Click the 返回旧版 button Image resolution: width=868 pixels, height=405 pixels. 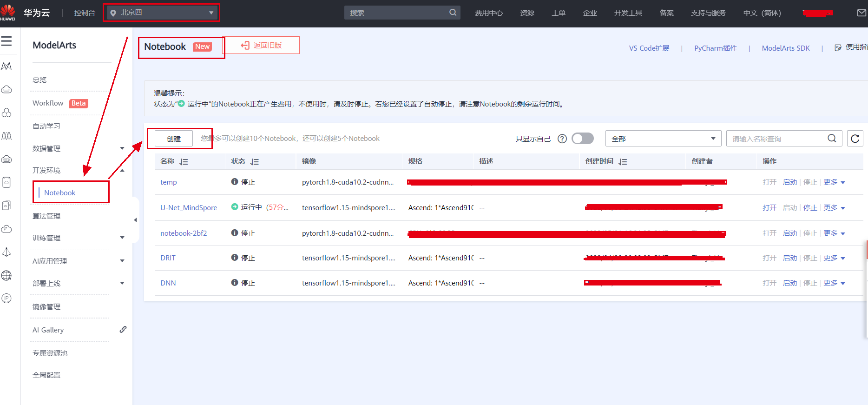[262, 45]
